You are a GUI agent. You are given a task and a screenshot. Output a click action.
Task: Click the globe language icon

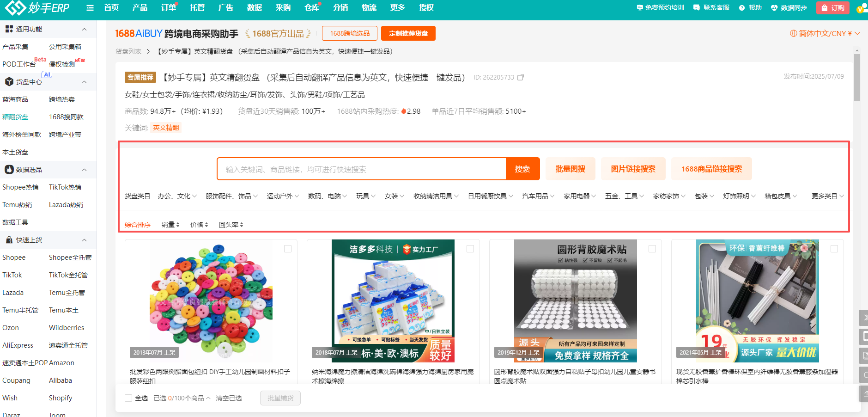pyautogui.click(x=794, y=33)
